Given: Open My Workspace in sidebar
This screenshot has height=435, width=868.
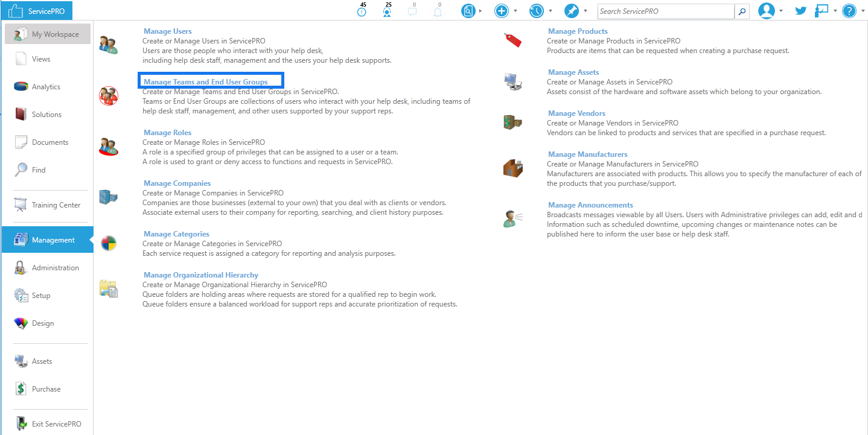Looking at the screenshot, I should pos(48,34).
